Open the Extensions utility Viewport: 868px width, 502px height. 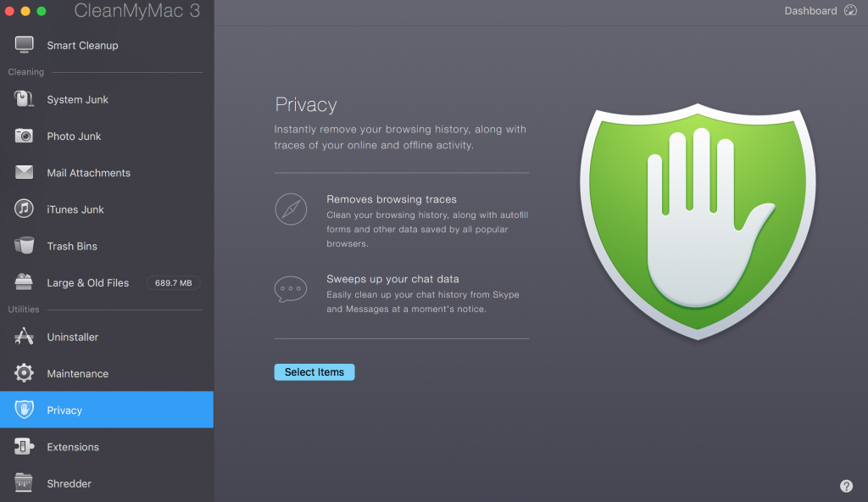(107, 447)
